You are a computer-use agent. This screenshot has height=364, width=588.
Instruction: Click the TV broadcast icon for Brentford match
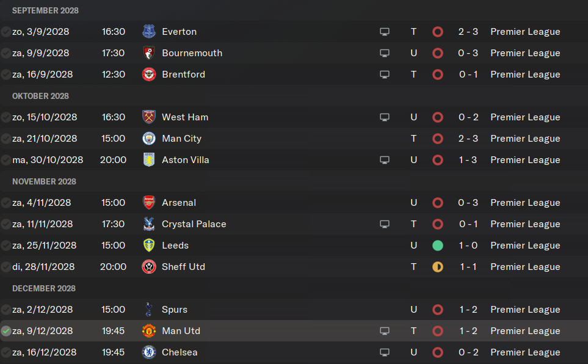pos(385,75)
